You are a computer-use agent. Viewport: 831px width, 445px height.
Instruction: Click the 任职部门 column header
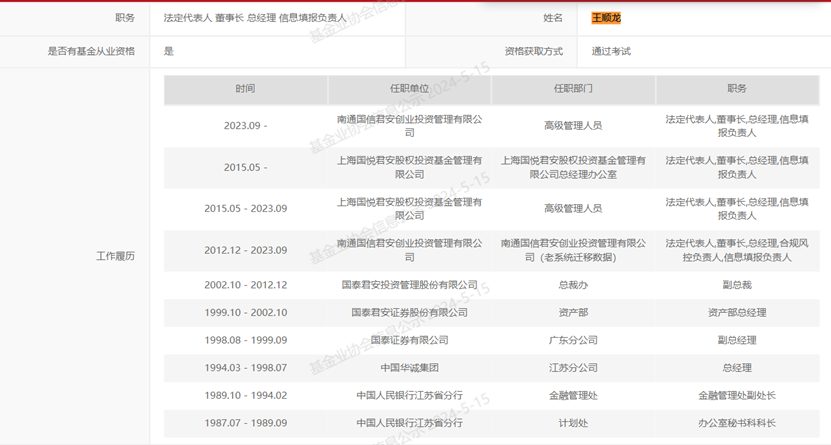(573, 89)
